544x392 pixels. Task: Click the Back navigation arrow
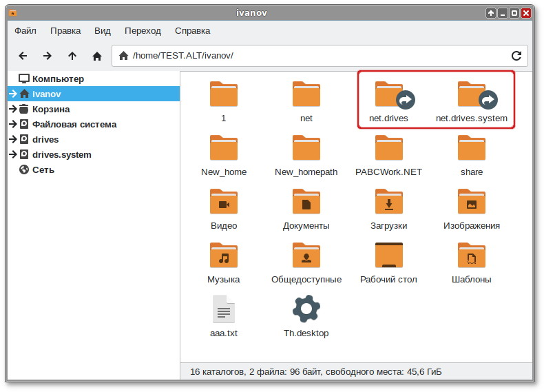23,56
